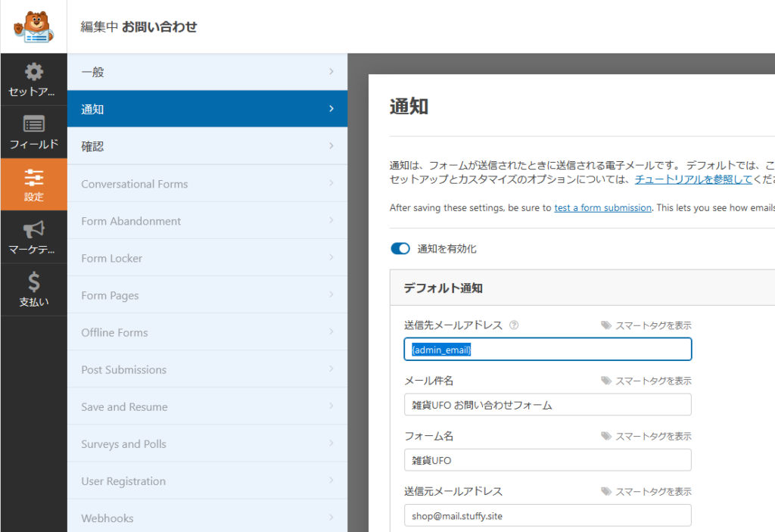Follow the test a form submission link
This screenshot has width=775, height=532.
[602, 207]
